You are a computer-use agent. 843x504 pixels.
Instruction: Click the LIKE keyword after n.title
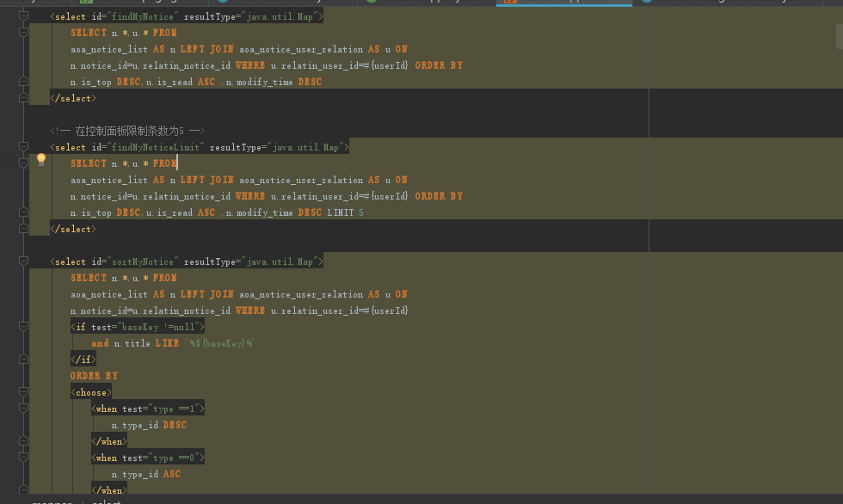[167, 343]
